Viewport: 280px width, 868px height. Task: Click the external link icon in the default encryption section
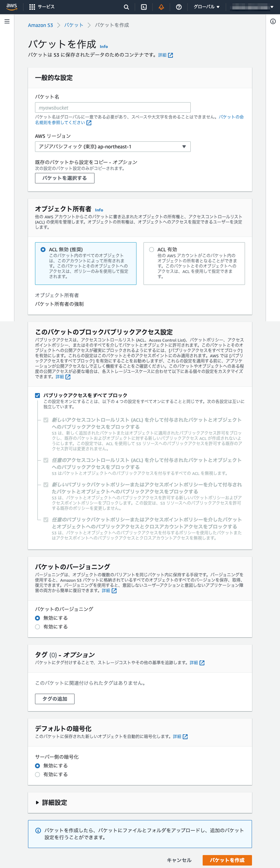185,737
